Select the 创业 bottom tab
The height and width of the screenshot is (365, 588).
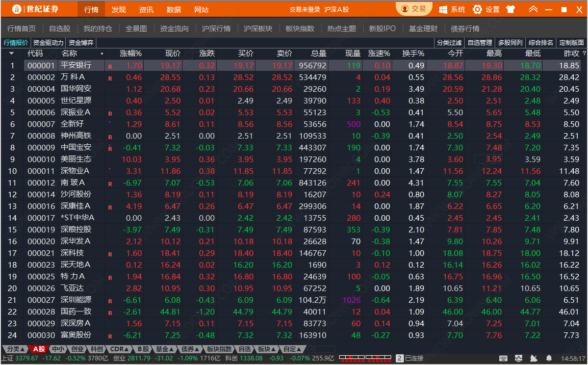coord(77,349)
